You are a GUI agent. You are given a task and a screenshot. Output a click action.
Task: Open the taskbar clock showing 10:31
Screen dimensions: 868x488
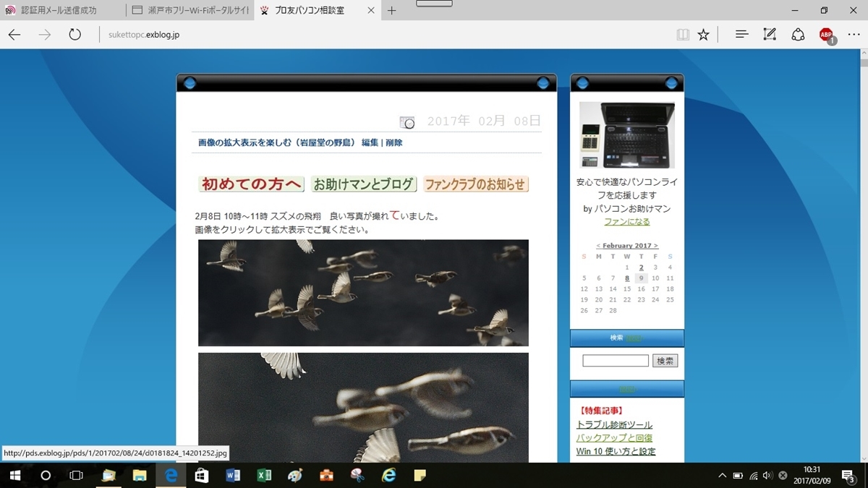pyautogui.click(x=811, y=475)
